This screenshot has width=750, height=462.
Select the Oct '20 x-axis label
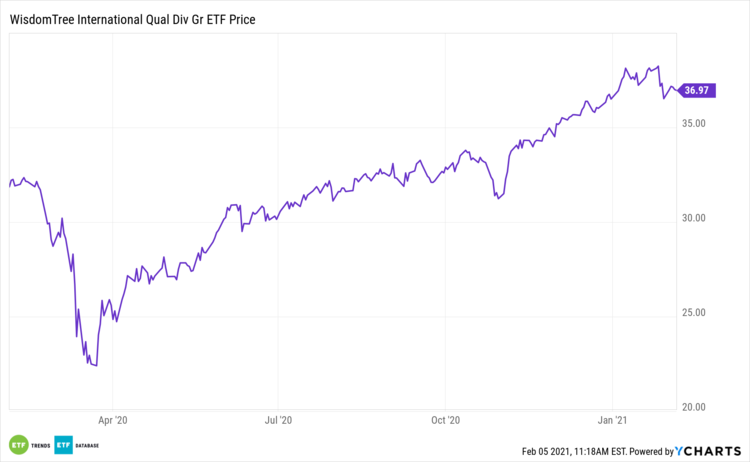pos(445,422)
